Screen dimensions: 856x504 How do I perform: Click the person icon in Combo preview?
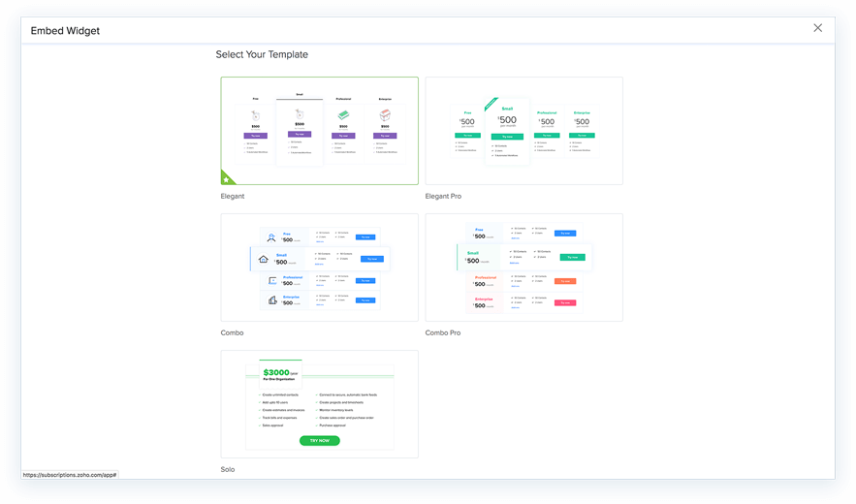click(270, 237)
